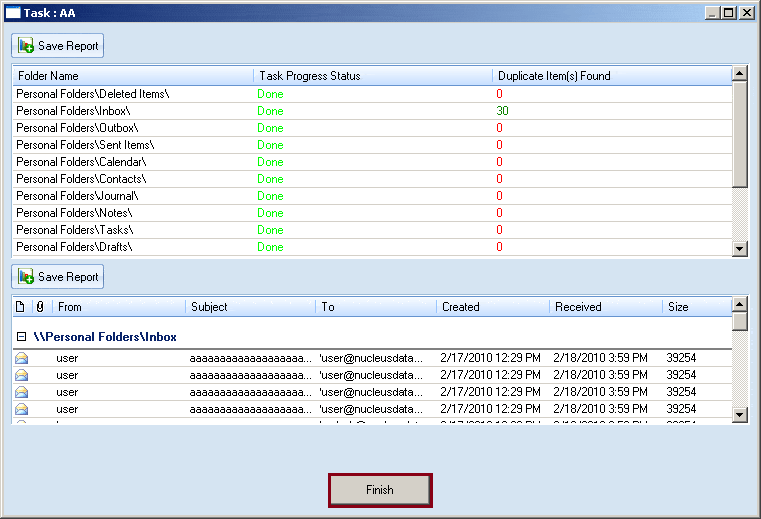Click the top Save Report button

58,46
